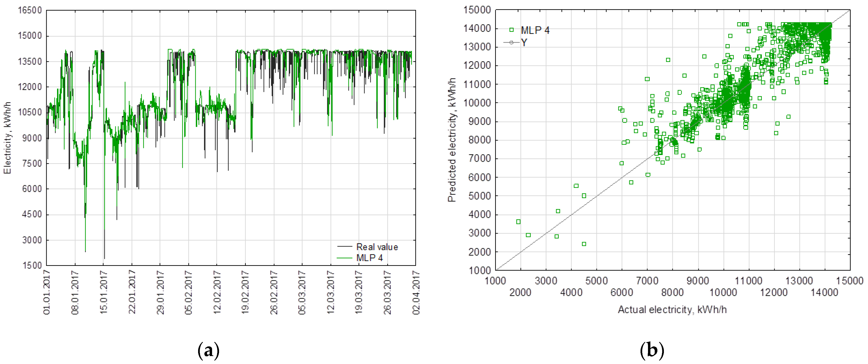Click the 15.01.2017 date tick label
The image size is (868, 364).
tap(104, 292)
